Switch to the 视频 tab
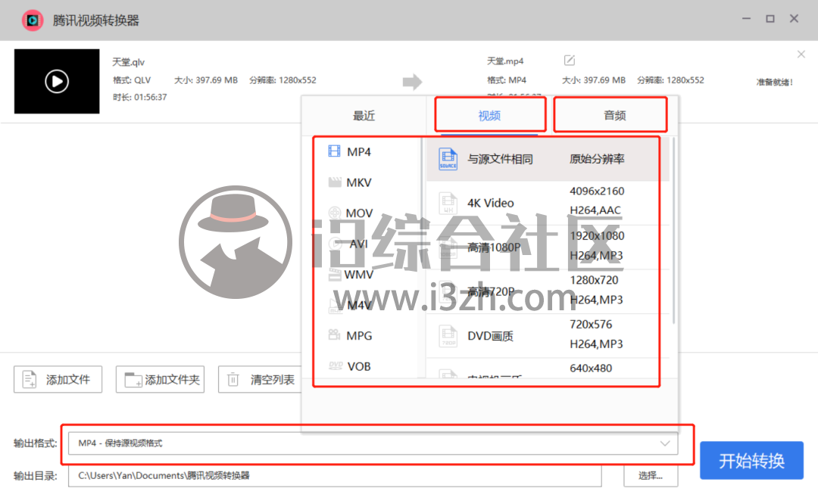The height and width of the screenshot is (504, 818). tap(489, 116)
